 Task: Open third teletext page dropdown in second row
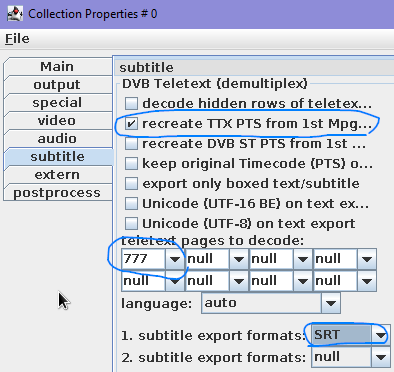tap(302, 281)
